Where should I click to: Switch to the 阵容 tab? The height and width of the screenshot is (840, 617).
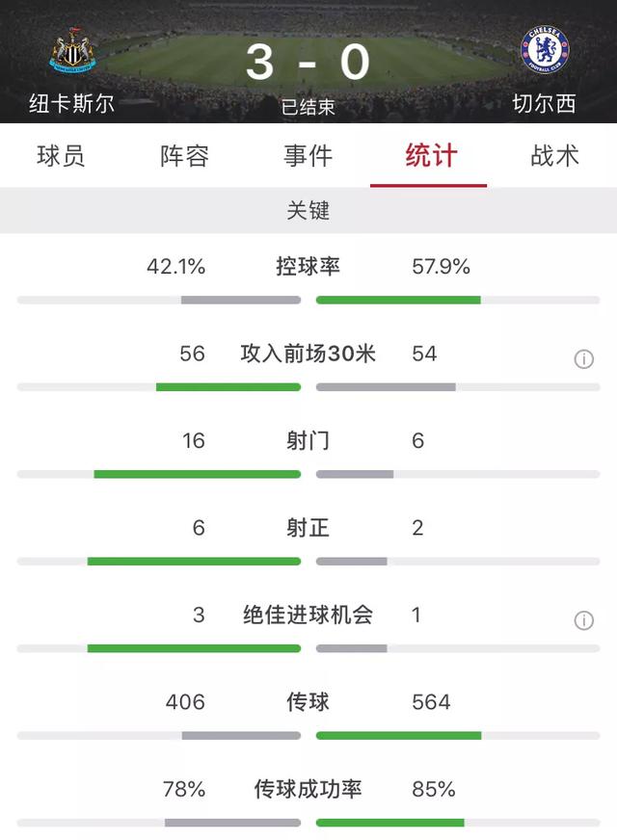coord(184,156)
